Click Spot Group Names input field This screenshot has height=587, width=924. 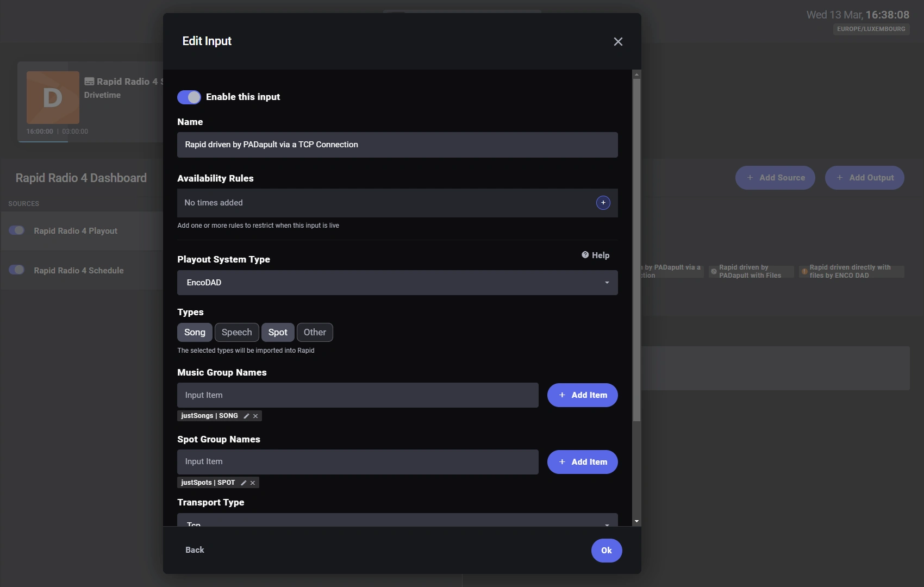[358, 462]
